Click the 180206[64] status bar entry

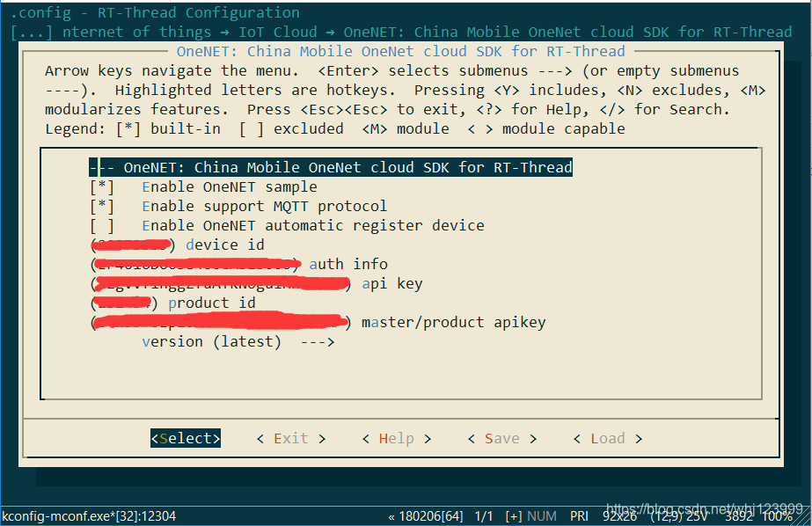(x=425, y=516)
